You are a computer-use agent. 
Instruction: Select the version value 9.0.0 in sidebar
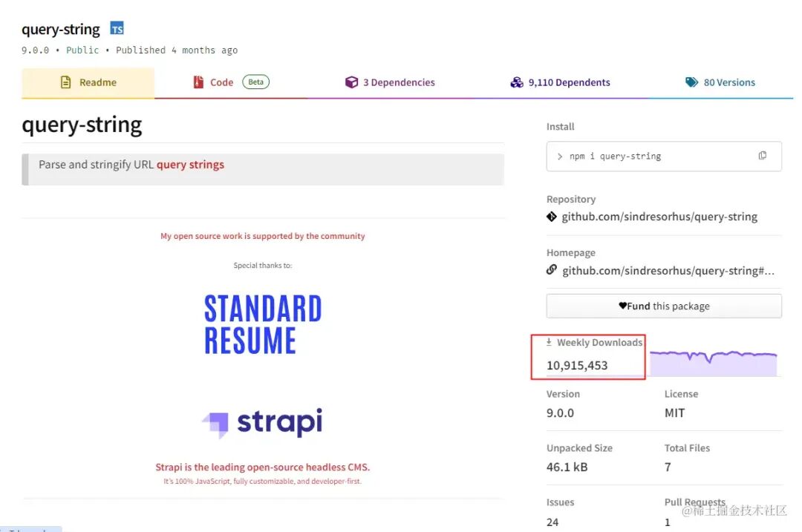click(560, 413)
